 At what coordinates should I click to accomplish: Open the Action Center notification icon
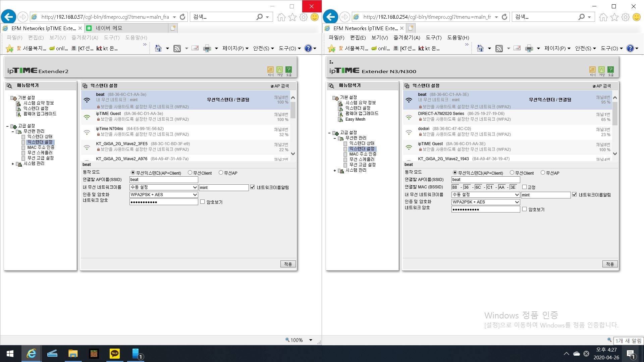pos(631,354)
